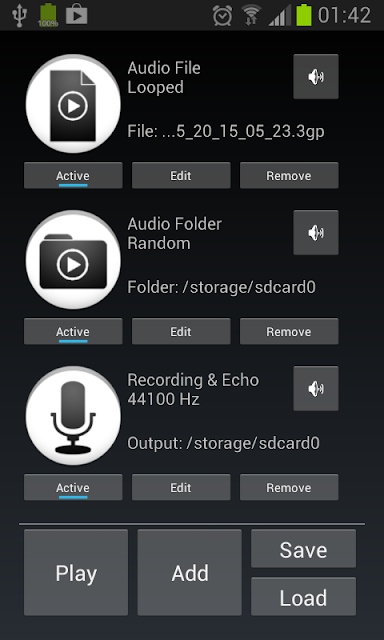Remove the Audio File Looped item
This screenshot has width=384, height=640.
point(289,176)
